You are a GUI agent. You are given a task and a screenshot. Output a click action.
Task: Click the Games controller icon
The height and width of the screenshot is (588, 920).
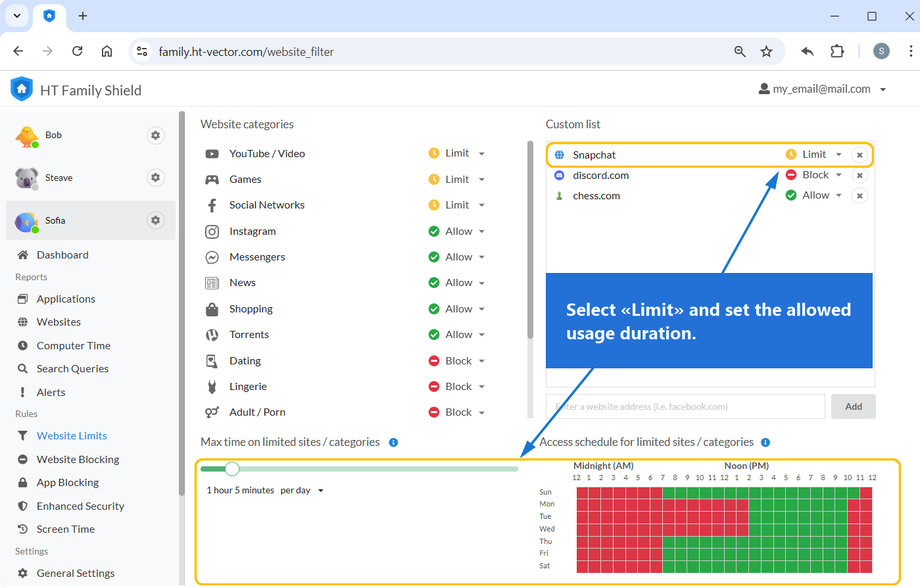coord(212,180)
